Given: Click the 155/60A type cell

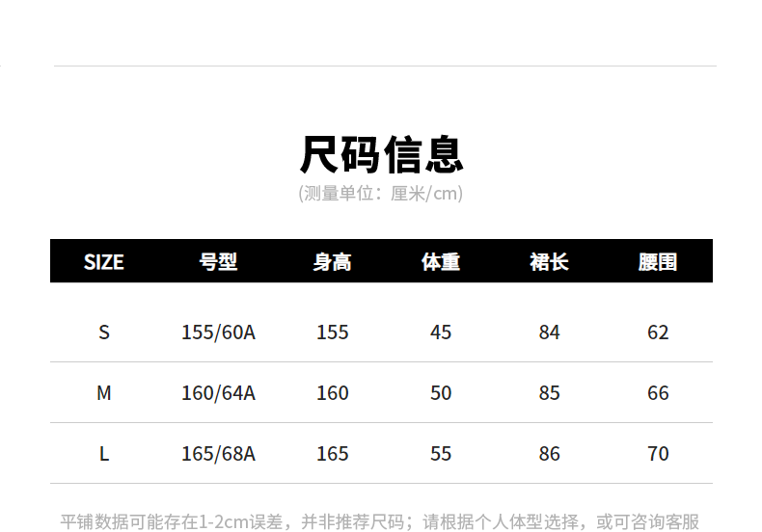Looking at the screenshot, I should coord(218,332).
